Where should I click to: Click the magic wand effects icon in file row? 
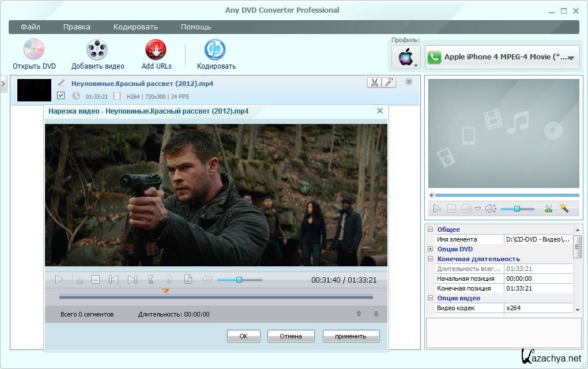tap(389, 82)
